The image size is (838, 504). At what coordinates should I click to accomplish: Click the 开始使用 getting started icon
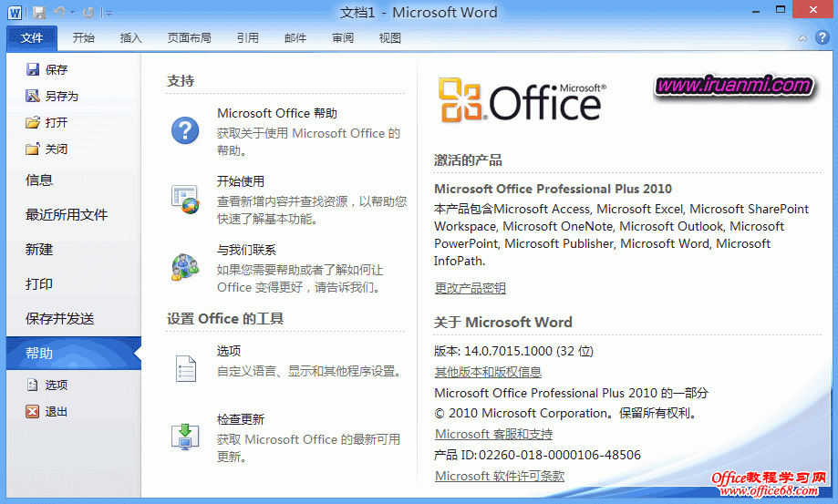tap(185, 199)
